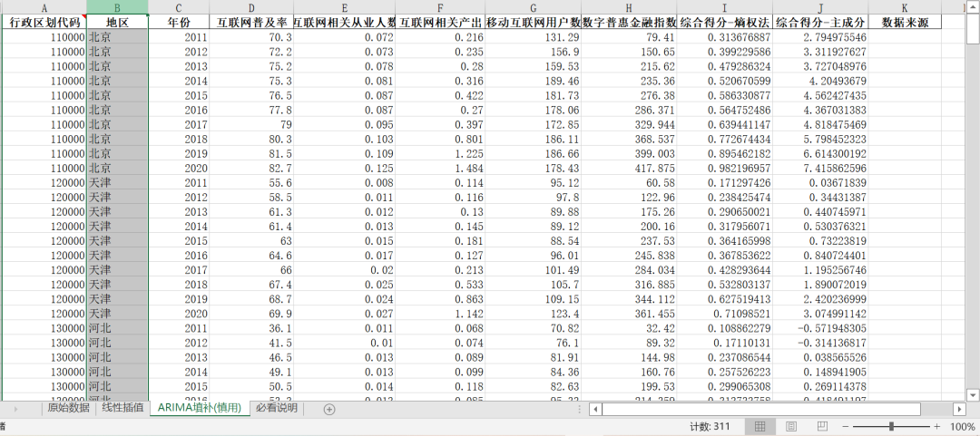Viewport: 980px width, 436px height.
Task: Select cell with value 0.03671839
Action: [820, 182]
